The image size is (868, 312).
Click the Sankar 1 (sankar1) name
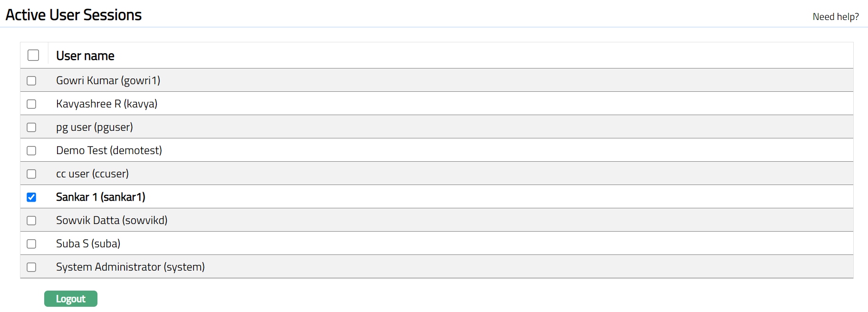pos(100,197)
